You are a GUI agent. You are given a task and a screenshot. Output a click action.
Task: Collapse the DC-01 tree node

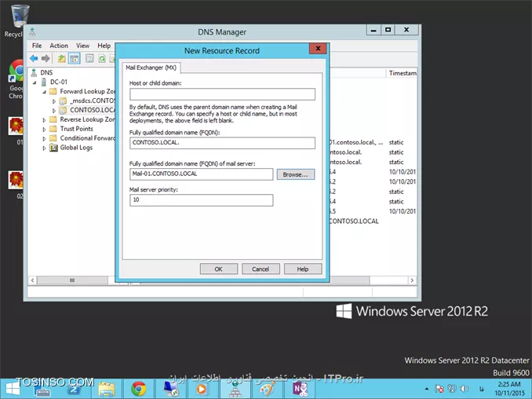click(x=35, y=82)
